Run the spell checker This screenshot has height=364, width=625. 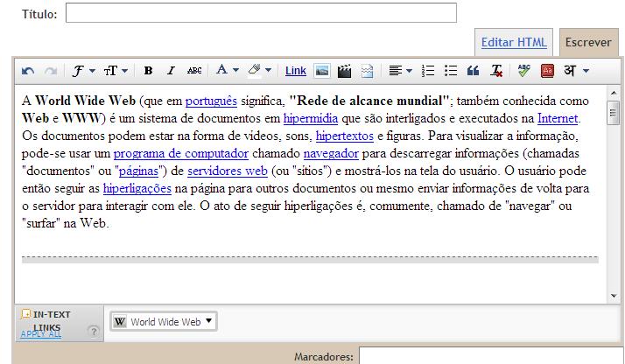pyautogui.click(x=523, y=71)
